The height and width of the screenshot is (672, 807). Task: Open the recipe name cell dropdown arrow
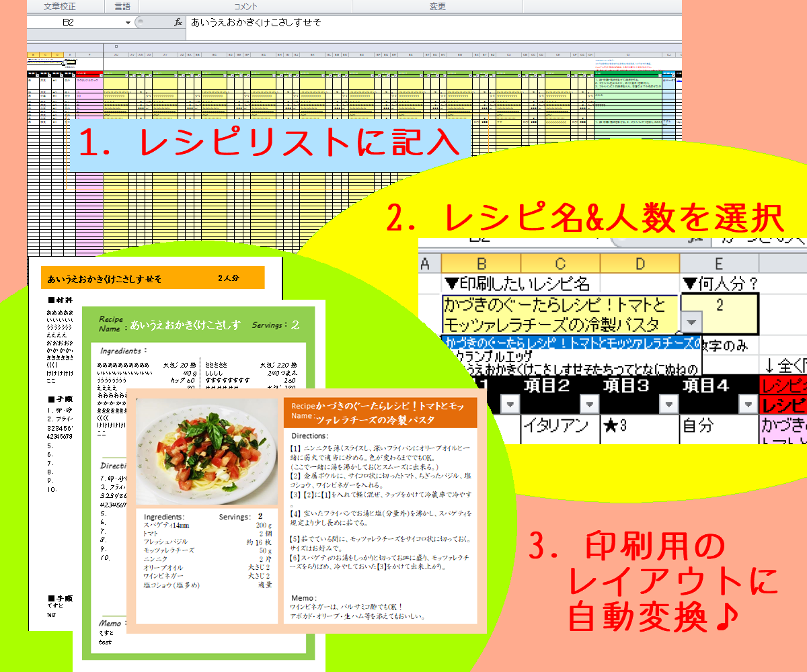coord(691,323)
